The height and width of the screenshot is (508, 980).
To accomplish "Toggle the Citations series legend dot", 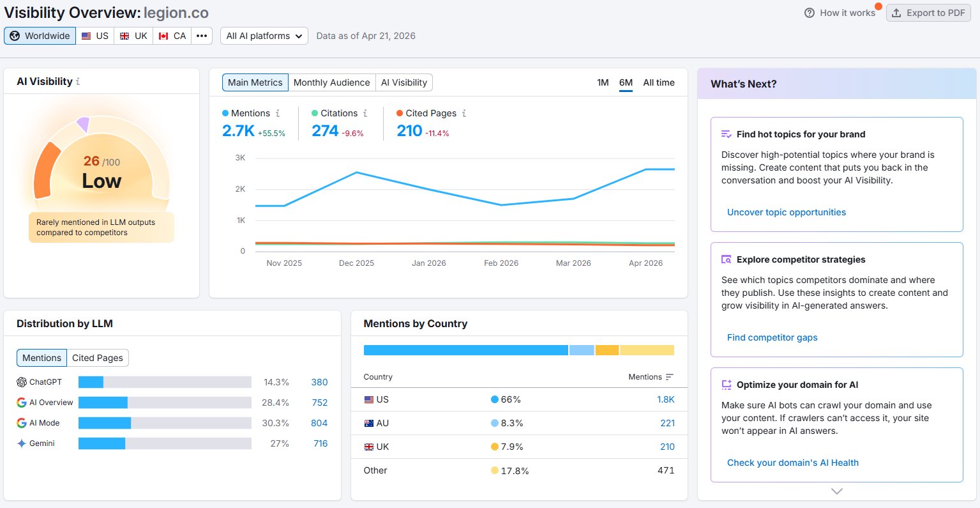I will pyautogui.click(x=315, y=113).
